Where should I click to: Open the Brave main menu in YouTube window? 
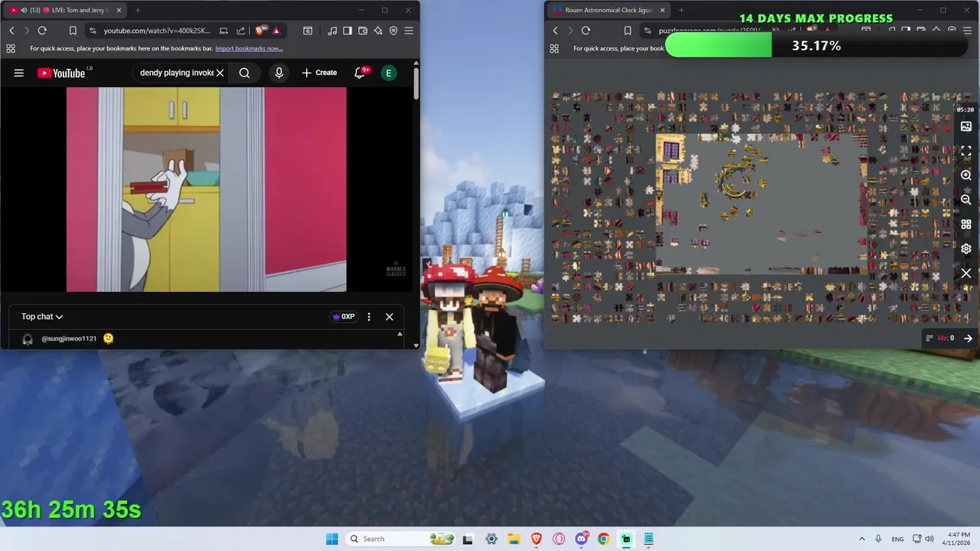pyautogui.click(x=409, y=31)
